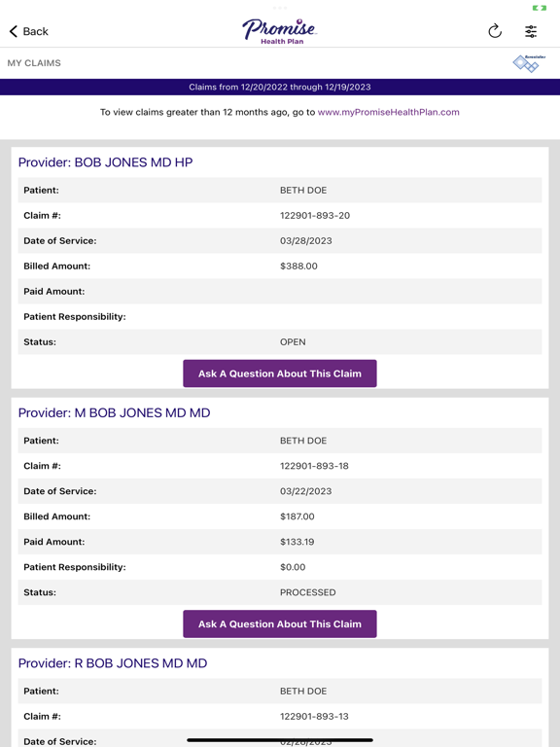Select the MY CLAIMS header label

(34, 63)
